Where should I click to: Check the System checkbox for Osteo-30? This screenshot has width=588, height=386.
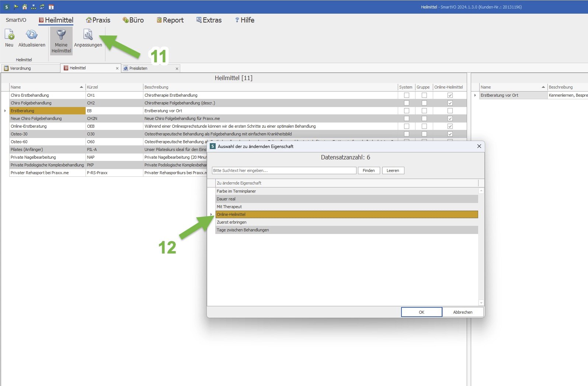(x=406, y=134)
